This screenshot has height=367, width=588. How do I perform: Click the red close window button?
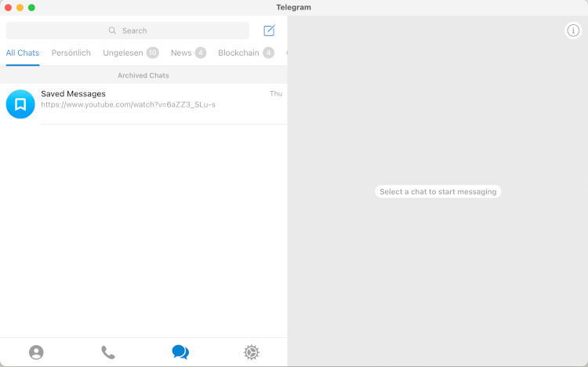click(x=9, y=8)
